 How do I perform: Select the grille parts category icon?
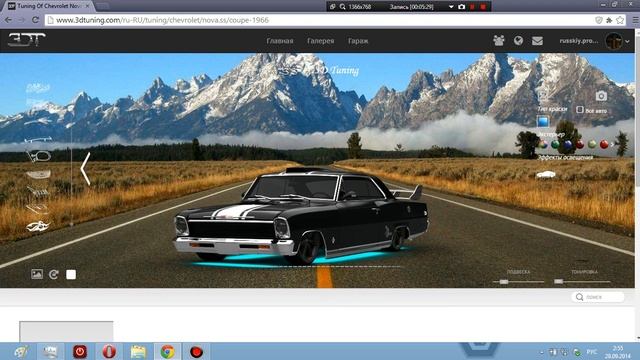[38, 174]
